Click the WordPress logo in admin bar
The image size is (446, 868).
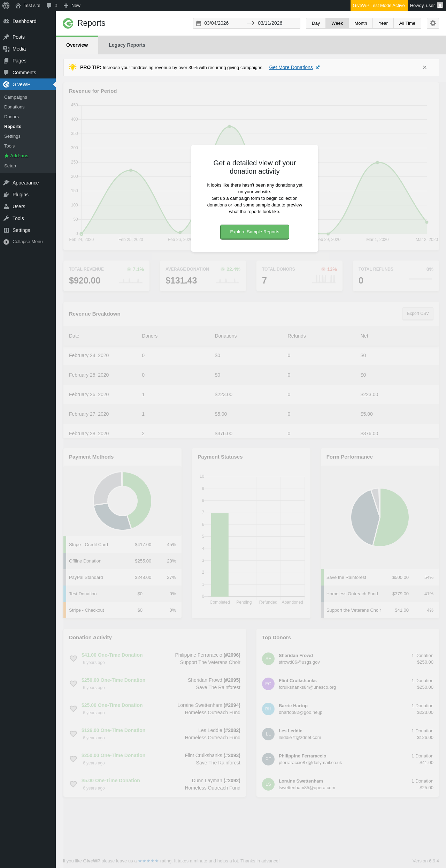pos(6,6)
